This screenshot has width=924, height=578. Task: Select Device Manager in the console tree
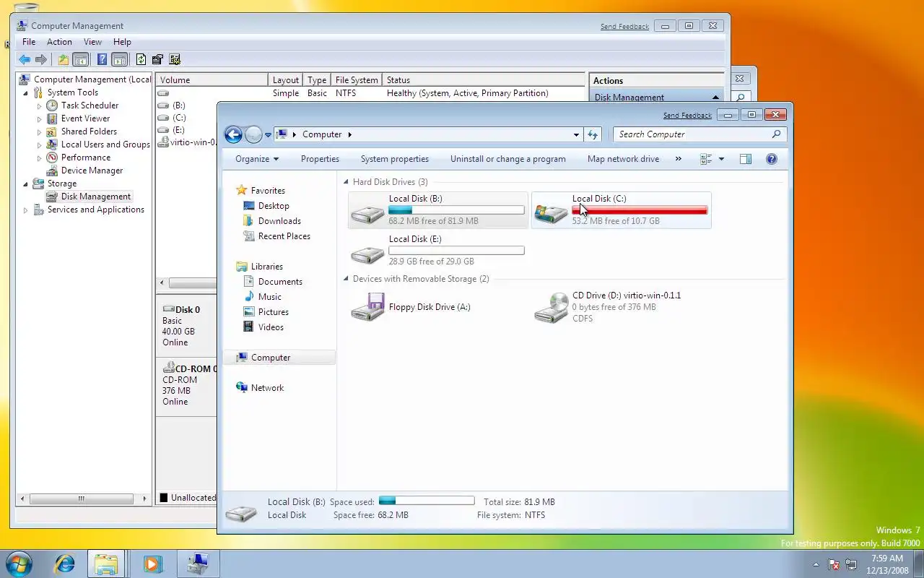coord(92,171)
